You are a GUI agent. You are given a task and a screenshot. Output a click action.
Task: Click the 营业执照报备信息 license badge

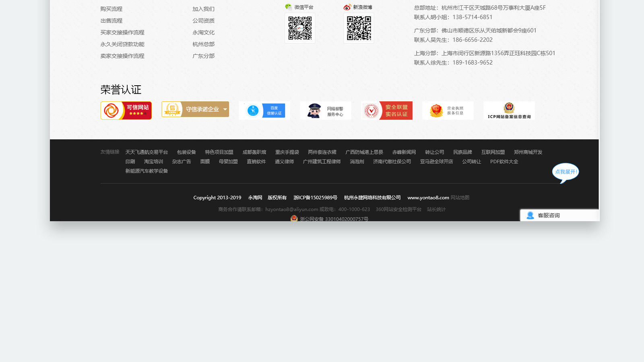click(x=448, y=111)
